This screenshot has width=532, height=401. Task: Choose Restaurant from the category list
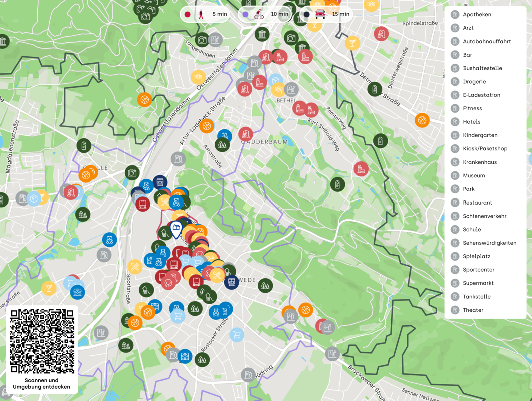[x=477, y=203]
